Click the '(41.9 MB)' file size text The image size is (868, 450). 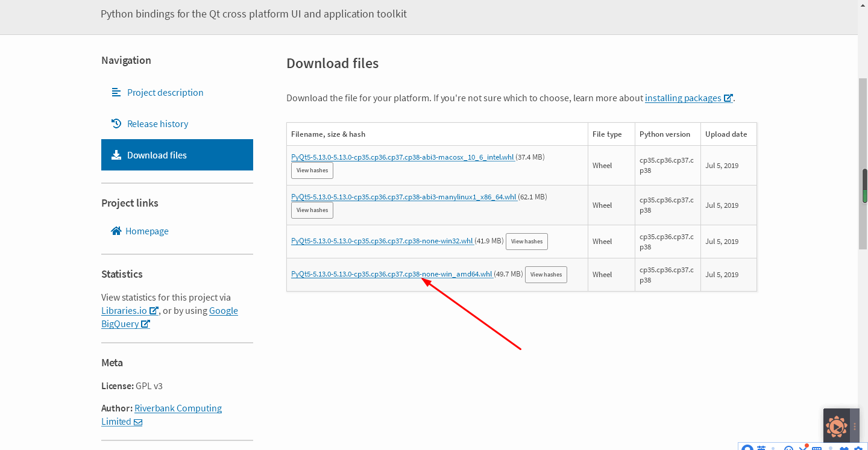(489, 241)
